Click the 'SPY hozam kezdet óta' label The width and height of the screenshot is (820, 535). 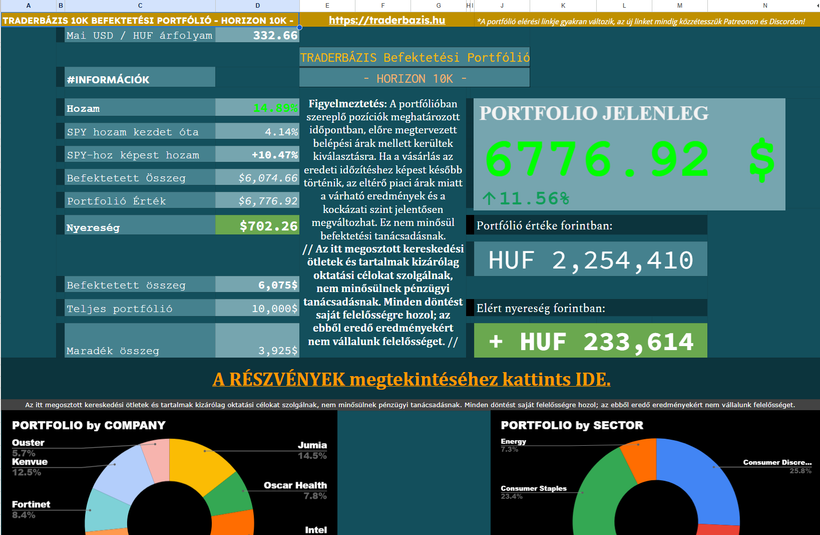(140, 131)
